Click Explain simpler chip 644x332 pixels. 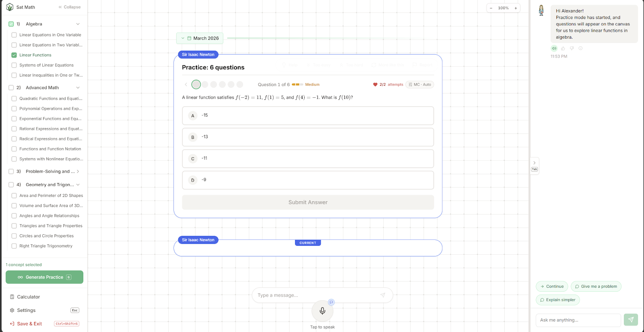click(x=558, y=300)
